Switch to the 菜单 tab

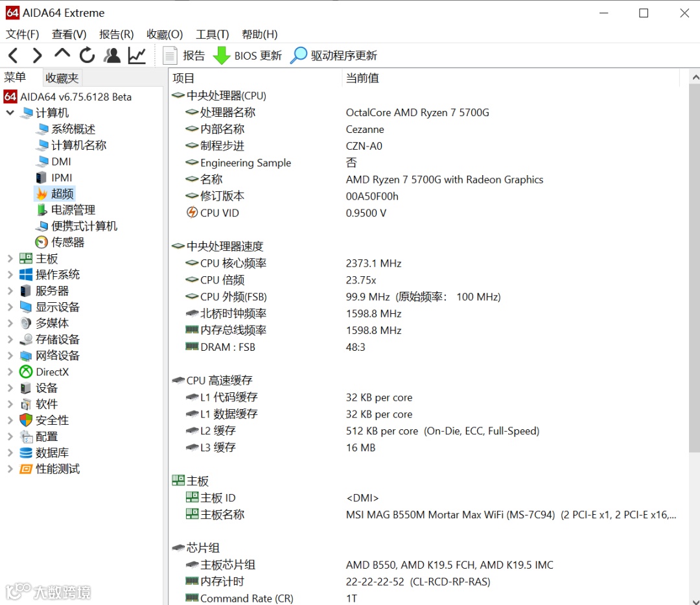(x=15, y=78)
